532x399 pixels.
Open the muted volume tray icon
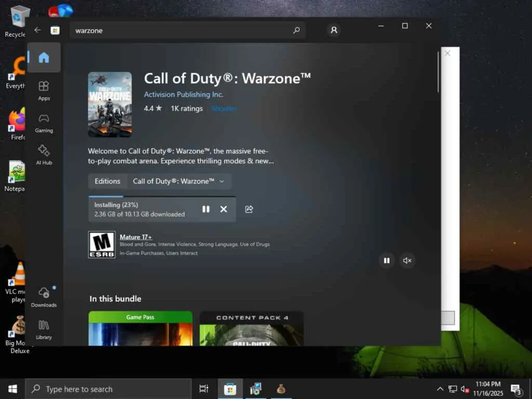[465, 389]
